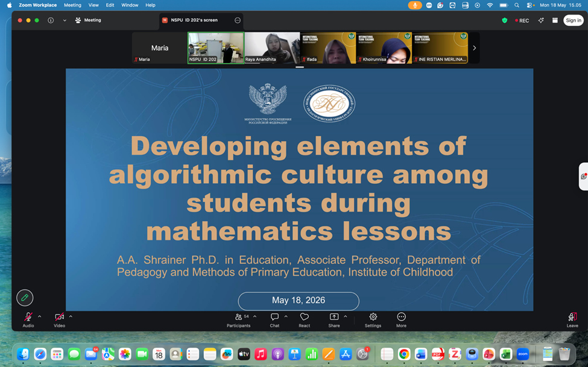
Task: Click the Sign in button
Action: (x=574, y=20)
